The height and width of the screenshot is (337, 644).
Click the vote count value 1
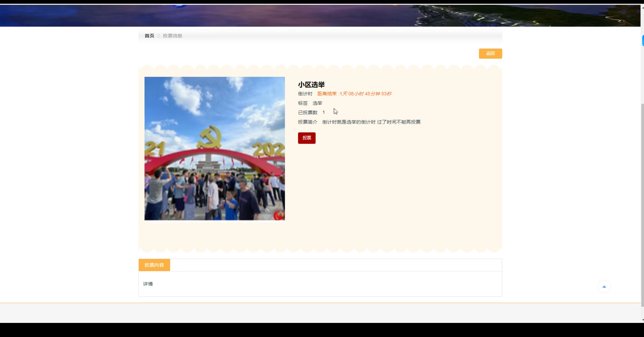[x=323, y=112]
